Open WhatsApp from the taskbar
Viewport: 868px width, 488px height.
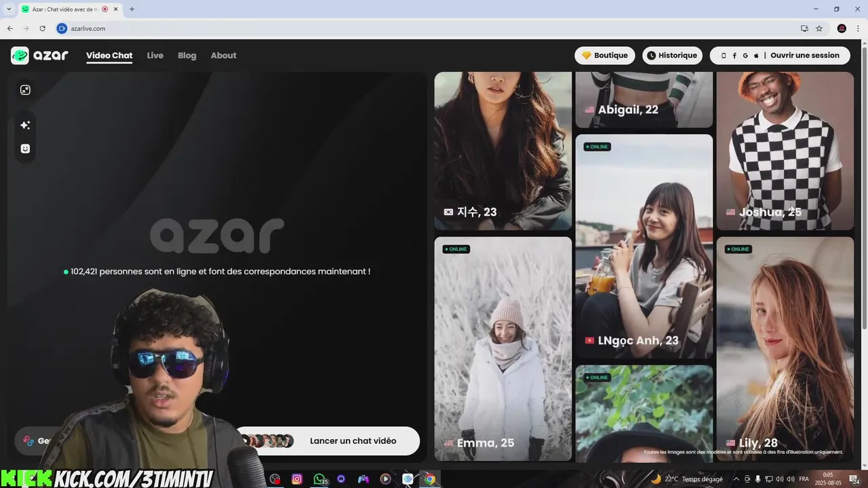[319, 479]
